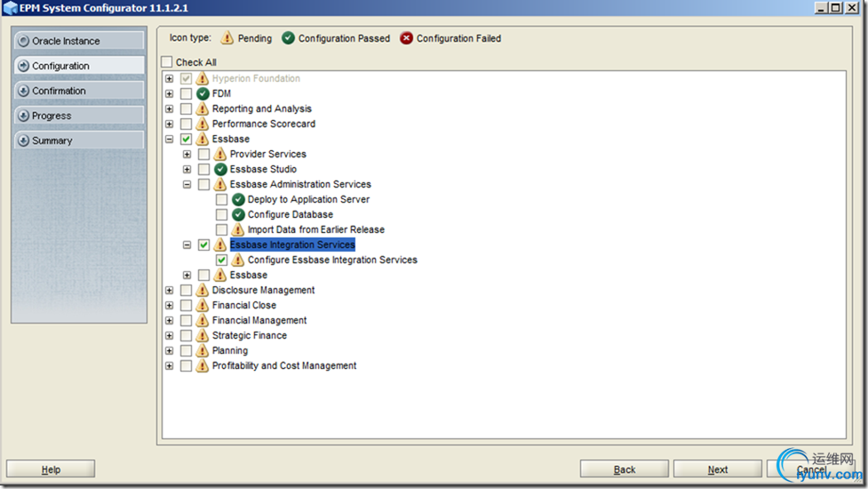Click the pending icon beside Import Data from Earlier Release
The height and width of the screenshot is (489, 868).
click(x=238, y=229)
